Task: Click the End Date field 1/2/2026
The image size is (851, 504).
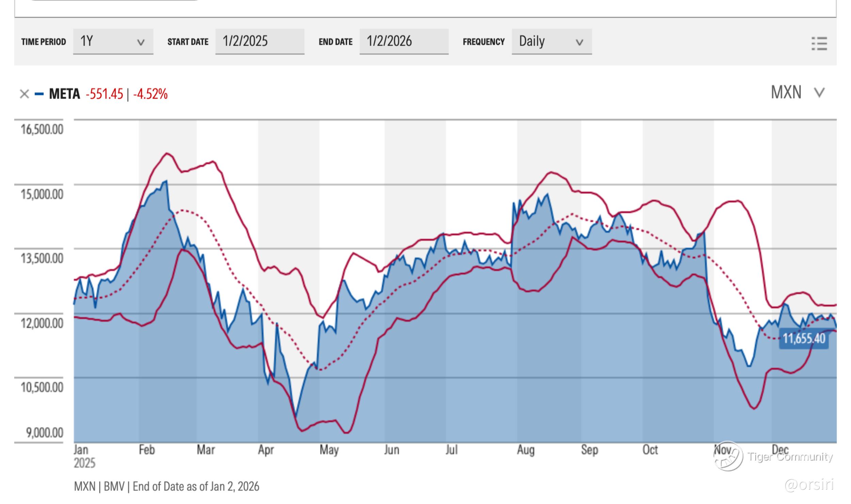Action: point(404,42)
